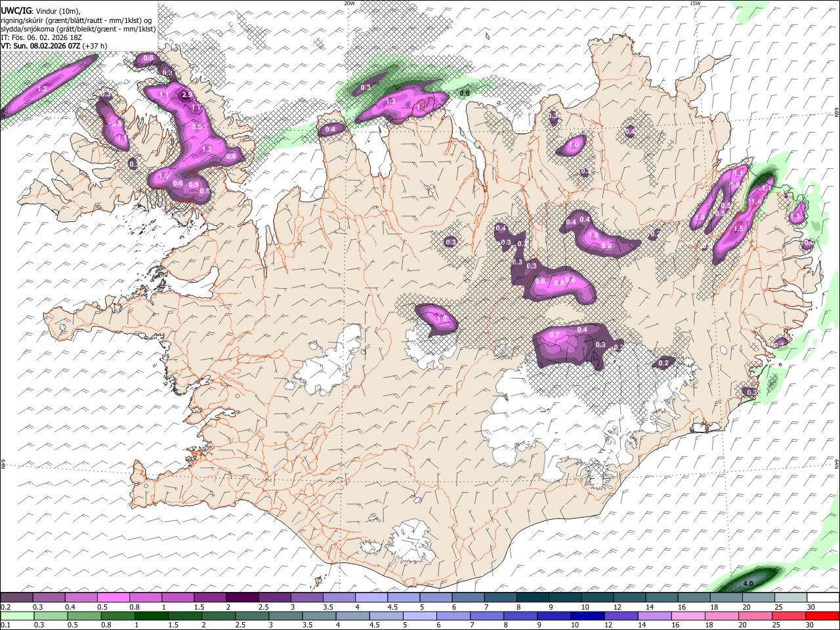Click the 'UWC/IG: Vindur (10m),' title line

pyautogui.click(x=41, y=11)
